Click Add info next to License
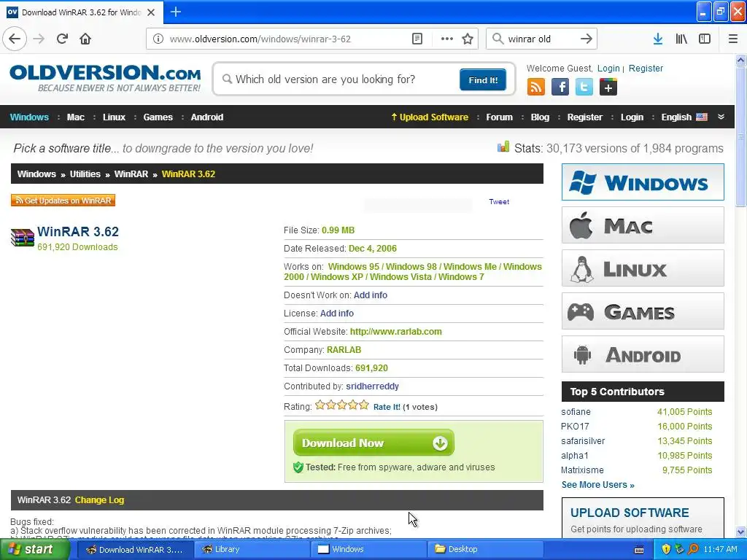Image resolution: width=747 pixels, height=560 pixels. (x=336, y=314)
